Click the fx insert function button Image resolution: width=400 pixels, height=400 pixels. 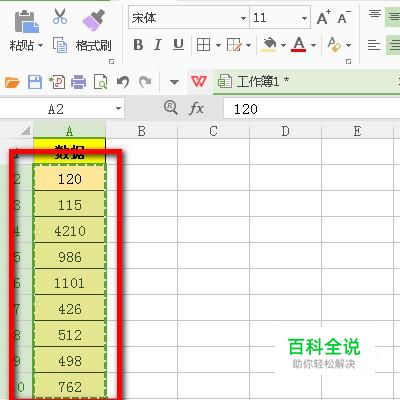[197, 108]
